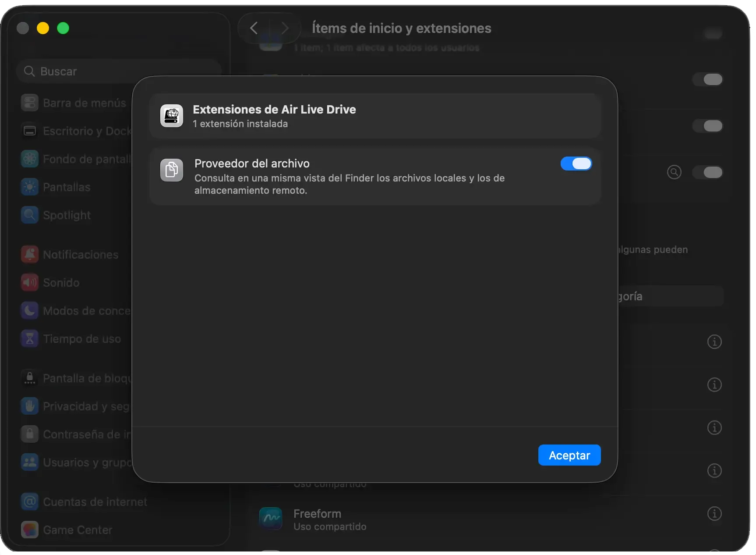Click the magnifier icon in background list
The width and height of the screenshot is (756, 555).
pyautogui.click(x=674, y=172)
